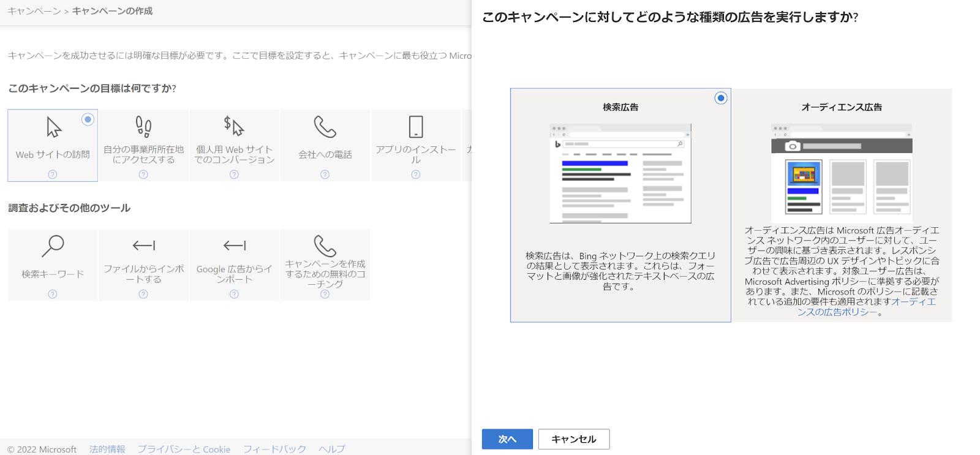Choose the mobile device icon for アプリのインストール
The width and height of the screenshot is (980, 455).
pos(416,127)
